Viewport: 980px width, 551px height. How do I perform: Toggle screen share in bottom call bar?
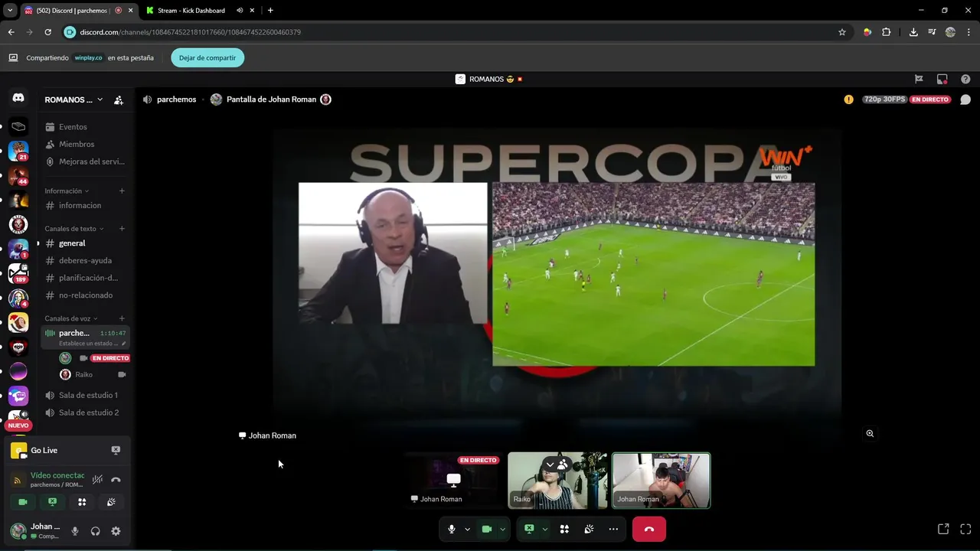529,529
